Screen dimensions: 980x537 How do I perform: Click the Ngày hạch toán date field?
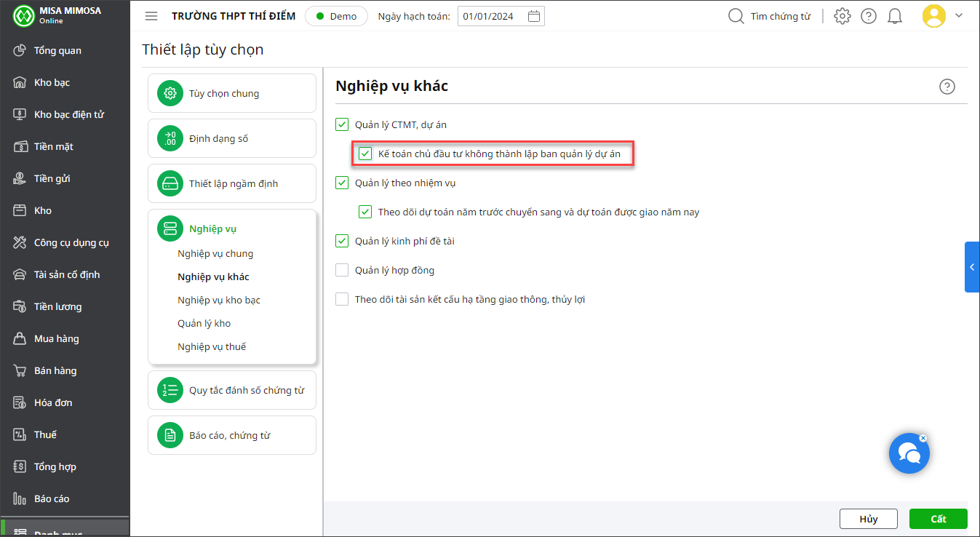pyautogui.click(x=501, y=16)
